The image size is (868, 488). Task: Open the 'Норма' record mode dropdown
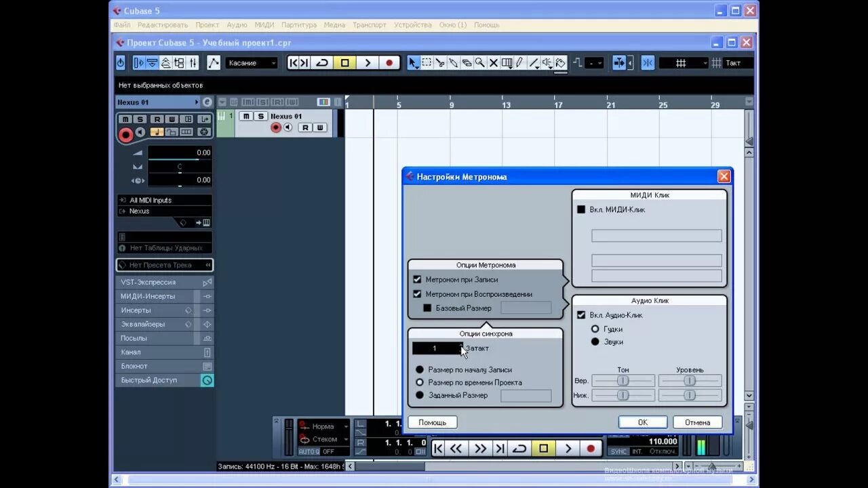[324, 426]
